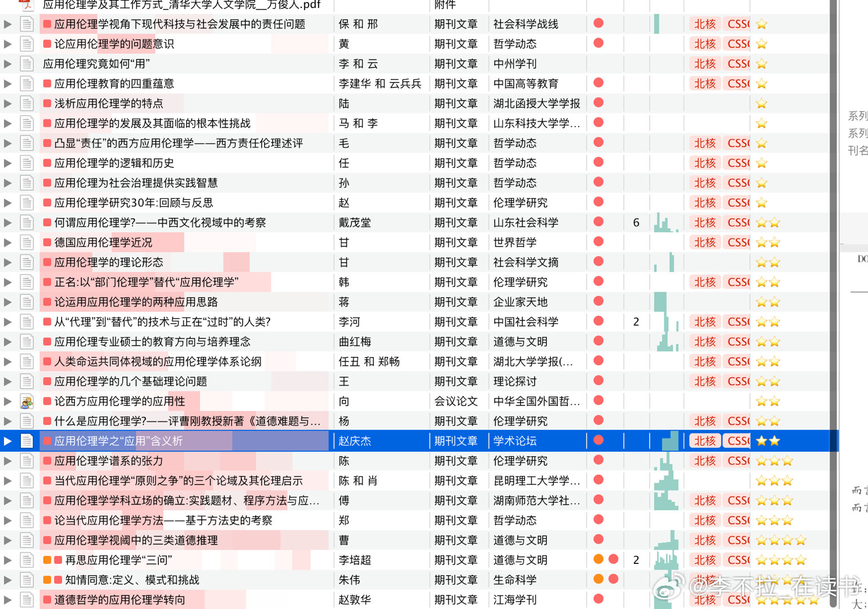Click CSSC badge on the selected row
The height and width of the screenshot is (609, 868).
737,441
